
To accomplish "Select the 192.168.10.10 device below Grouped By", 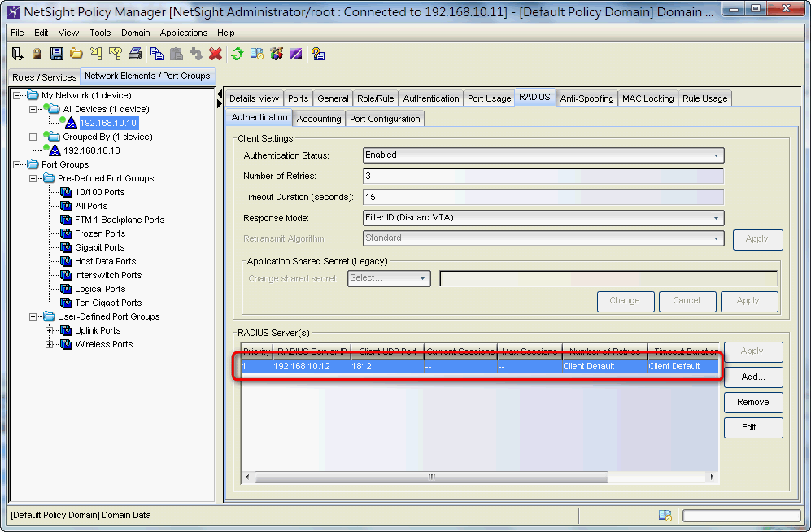I will click(x=92, y=150).
